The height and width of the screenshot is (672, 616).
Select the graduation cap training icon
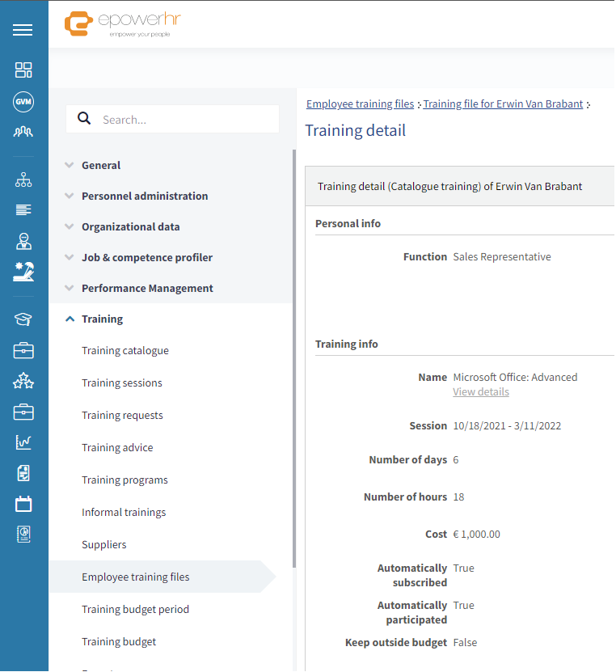pyautogui.click(x=23, y=319)
